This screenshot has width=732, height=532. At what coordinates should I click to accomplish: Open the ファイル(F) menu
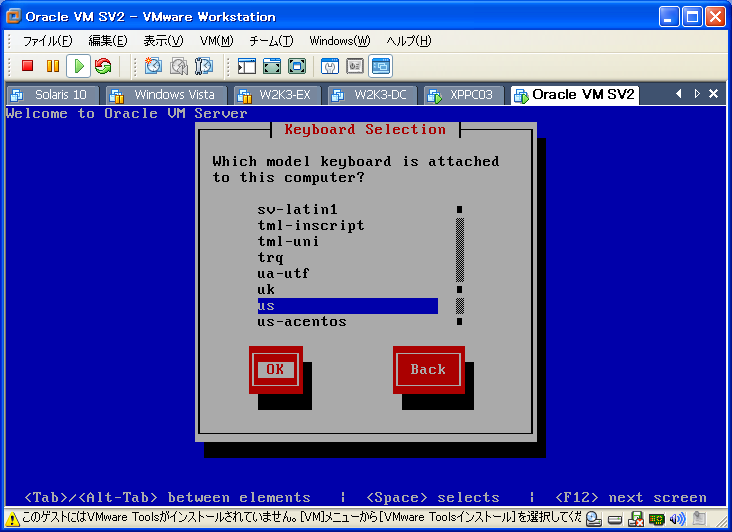tap(48, 41)
